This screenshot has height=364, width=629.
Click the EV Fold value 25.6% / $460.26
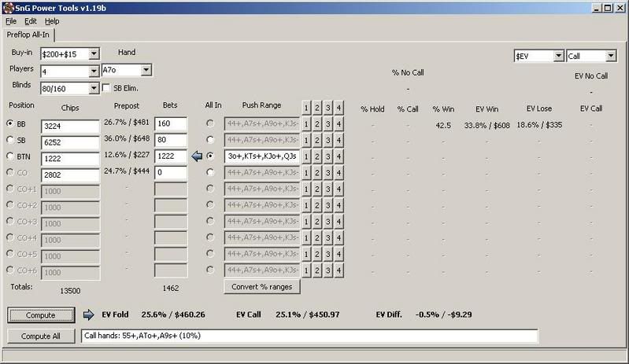point(173,314)
